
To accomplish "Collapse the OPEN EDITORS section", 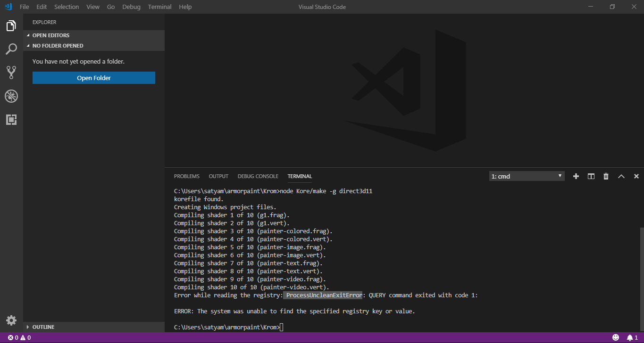I will click(50, 35).
